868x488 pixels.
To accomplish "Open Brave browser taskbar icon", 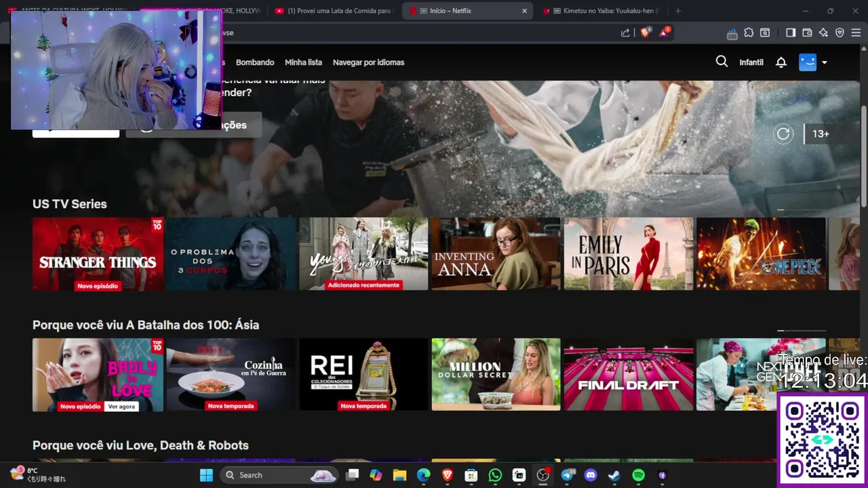I will [x=448, y=475].
